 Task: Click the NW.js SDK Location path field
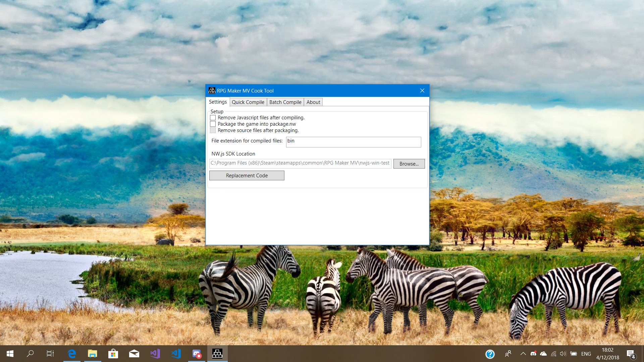pyautogui.click(x=300, y=163)
